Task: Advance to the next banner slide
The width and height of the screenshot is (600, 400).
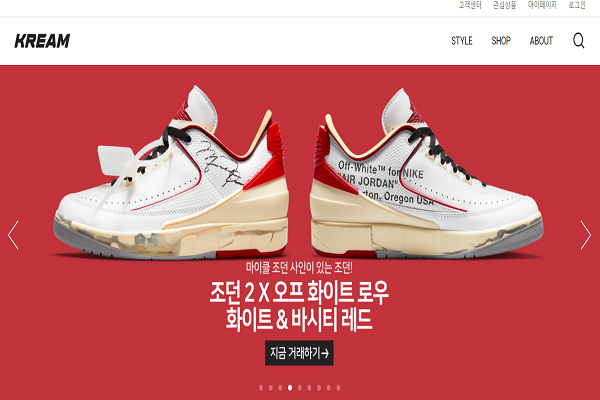Action: (x=585, y=235)
